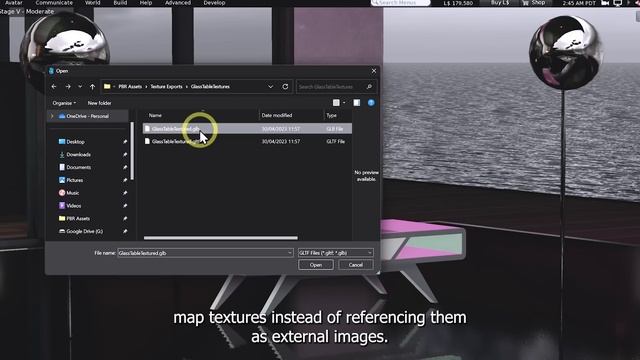640x360 pixels.
Task: Select the GlassTableTextured.glb file
Action: tap(247, 129)
